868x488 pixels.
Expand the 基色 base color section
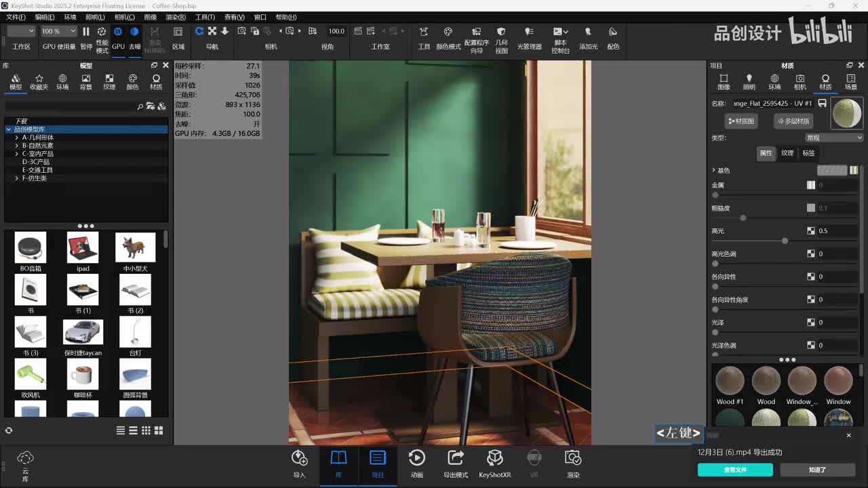point(713,170)
